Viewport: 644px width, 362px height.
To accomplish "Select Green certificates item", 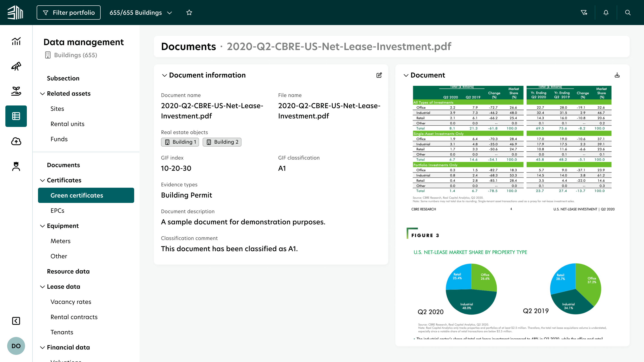I will [x=86, y=195].
